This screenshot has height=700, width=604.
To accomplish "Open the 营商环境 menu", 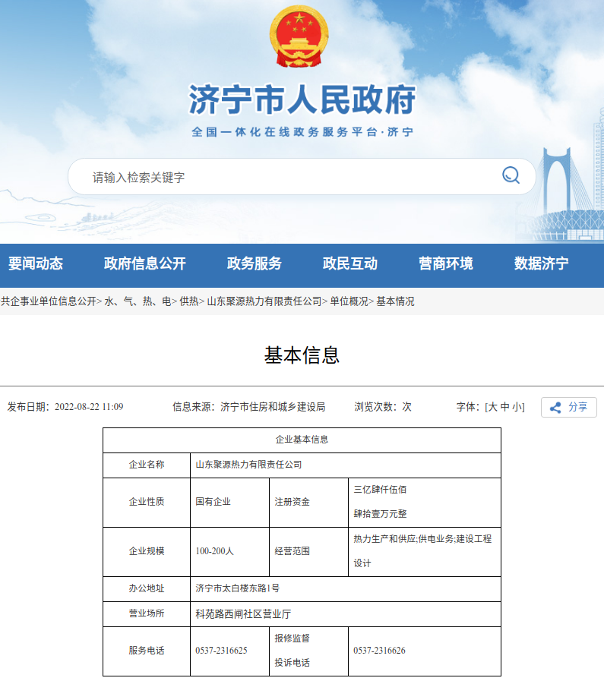I will 445,263.
